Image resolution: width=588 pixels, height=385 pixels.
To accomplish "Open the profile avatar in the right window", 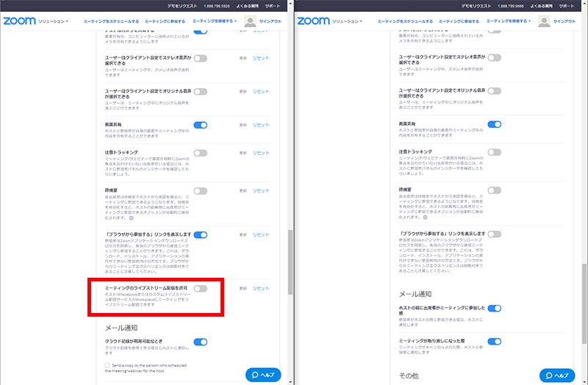I will [545, 21].
